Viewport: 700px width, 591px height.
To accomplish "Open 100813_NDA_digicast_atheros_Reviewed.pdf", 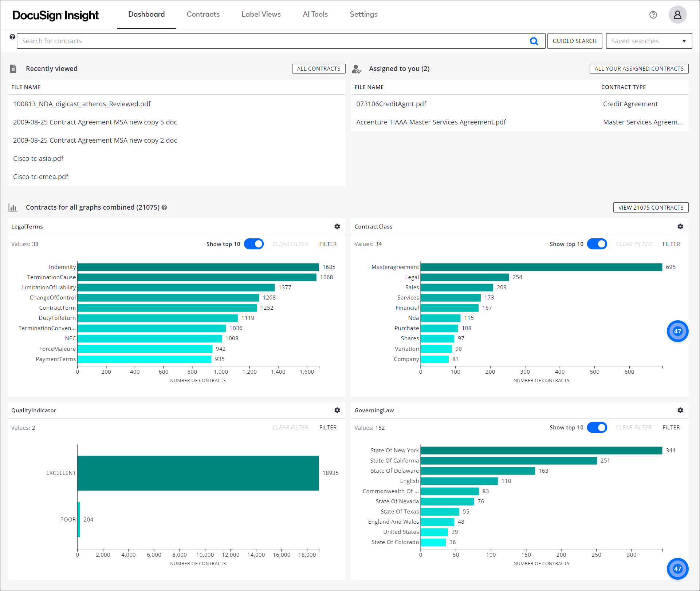I will click(82, 104).
